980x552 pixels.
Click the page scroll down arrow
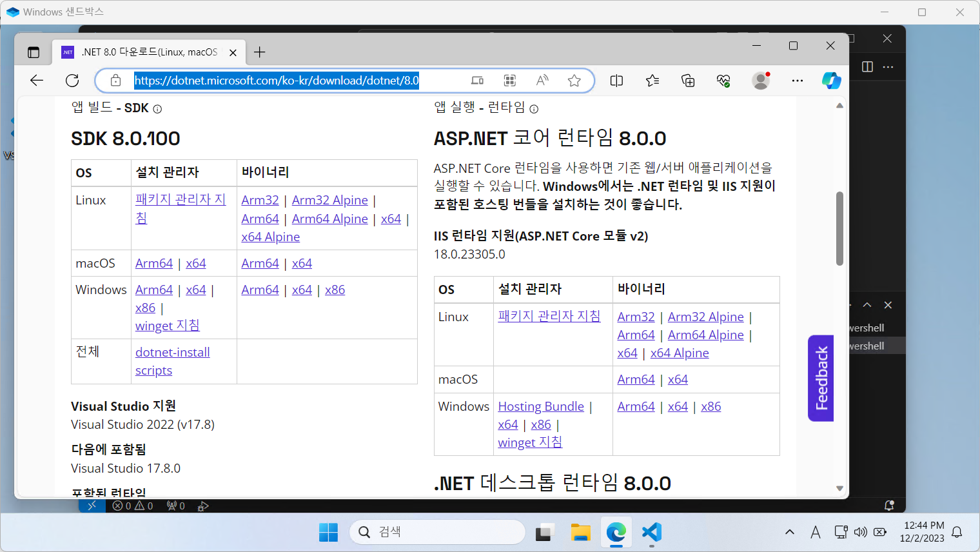(839, 489)
